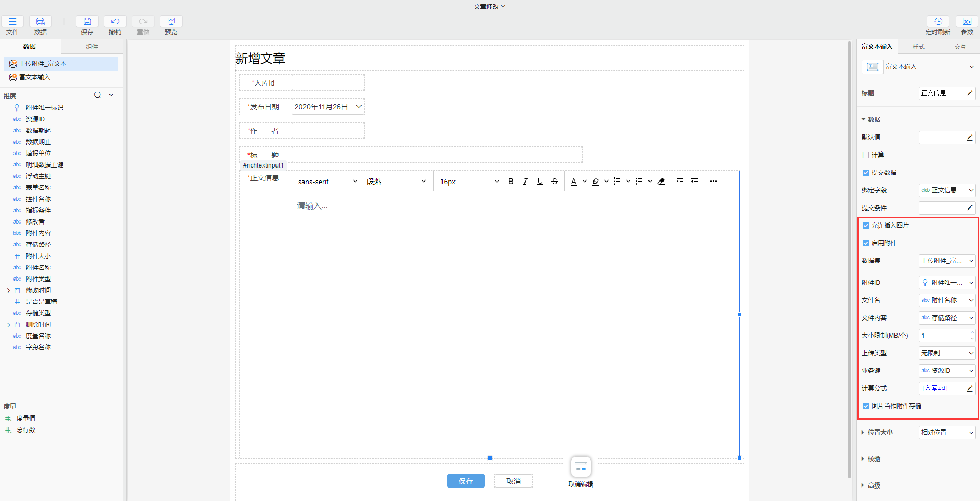Image resolution: width=980 pixels, height=501 pixels.
Task: Toggle strikethrough in rich text toolbar
Action: [x=555, y=182]
